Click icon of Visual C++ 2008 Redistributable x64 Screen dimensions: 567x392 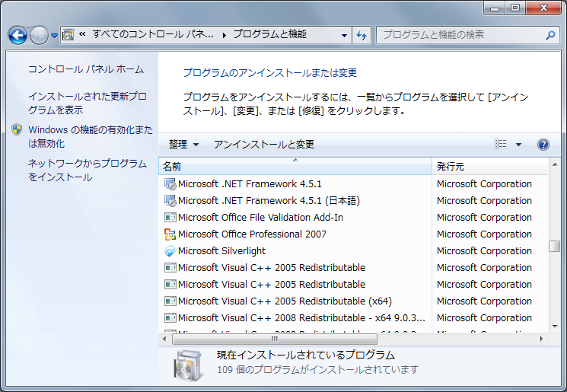pos(170,318)
